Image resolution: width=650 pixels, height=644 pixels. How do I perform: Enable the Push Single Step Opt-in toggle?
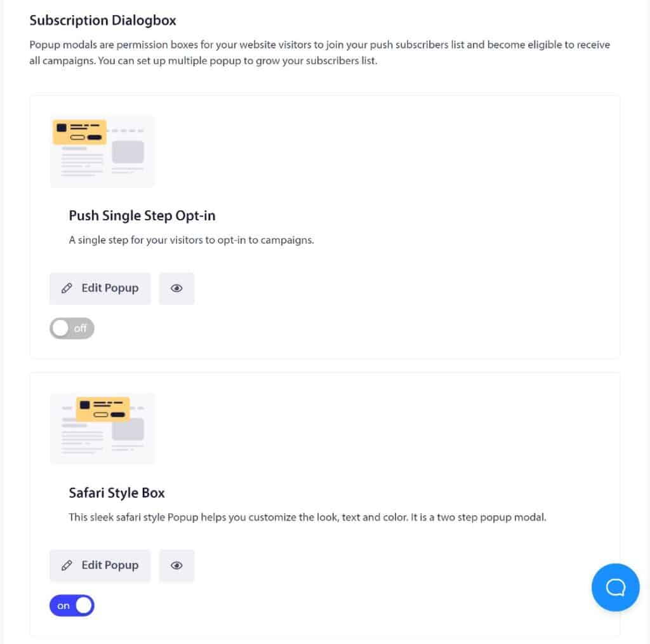pos(72,328)
